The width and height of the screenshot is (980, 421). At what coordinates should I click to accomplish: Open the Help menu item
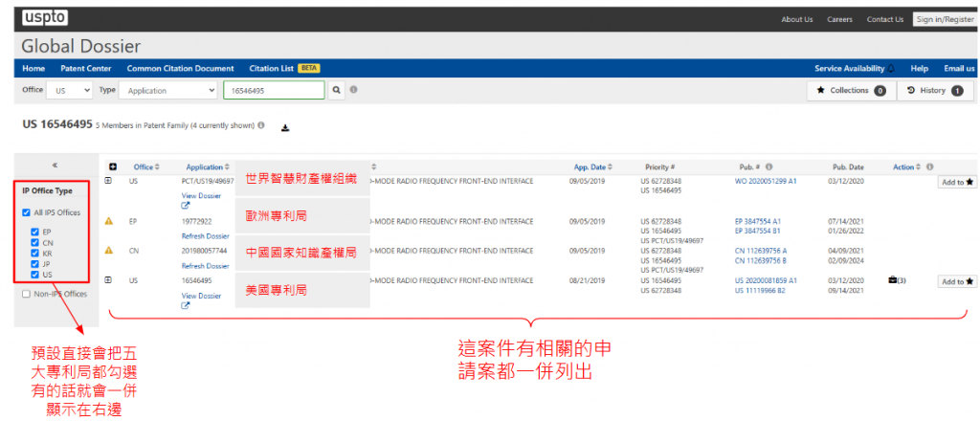pos(919,69)
